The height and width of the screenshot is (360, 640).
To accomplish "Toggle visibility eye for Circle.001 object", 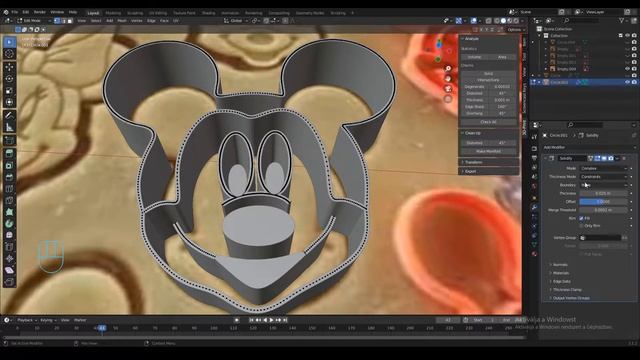I will point(628,82).
